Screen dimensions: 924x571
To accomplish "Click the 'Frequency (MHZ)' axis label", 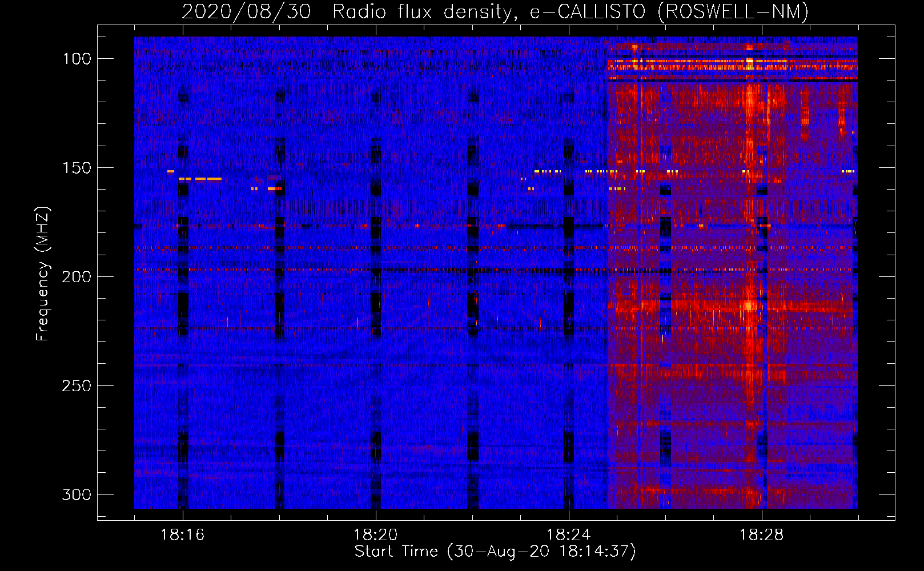I will click(x=43, y=274).
